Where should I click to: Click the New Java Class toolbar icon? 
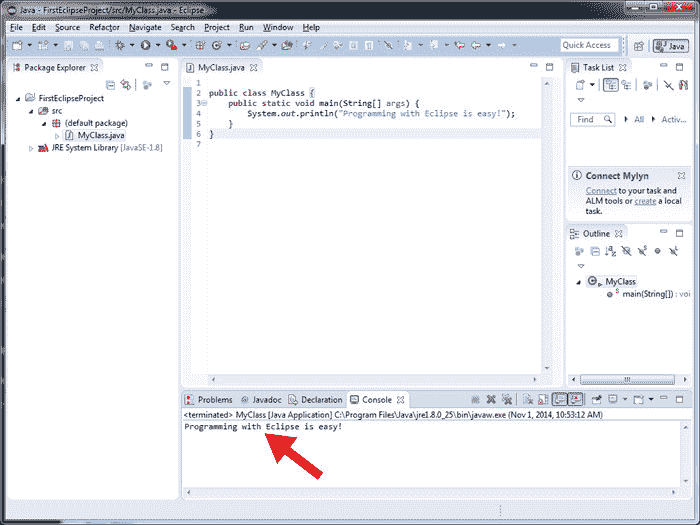(x=217, y=45)
